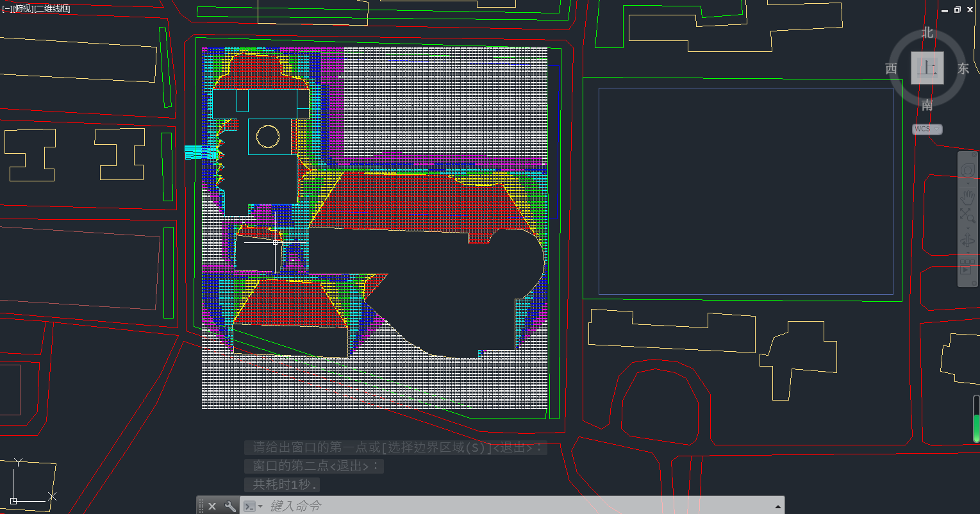Image resolution: width=980 pixels, height=514 pixels.
Task: Open the 二维线框 visual style menu
Action: (x=52, y=9)
